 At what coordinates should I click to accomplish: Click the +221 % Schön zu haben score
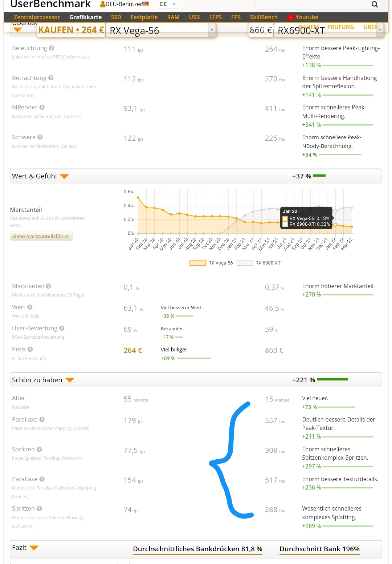(303, 380)
